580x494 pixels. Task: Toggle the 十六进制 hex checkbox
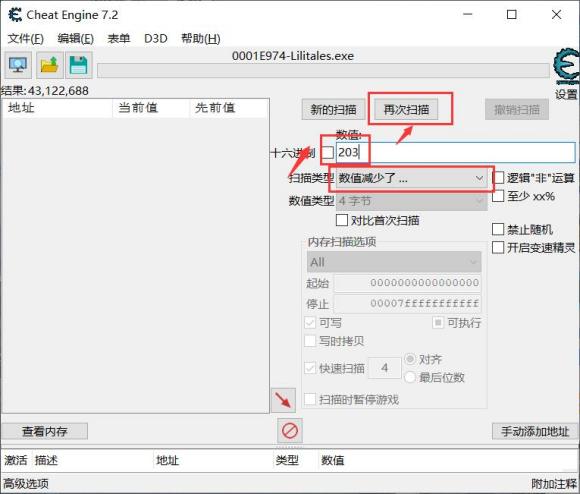tap(327, 152)
